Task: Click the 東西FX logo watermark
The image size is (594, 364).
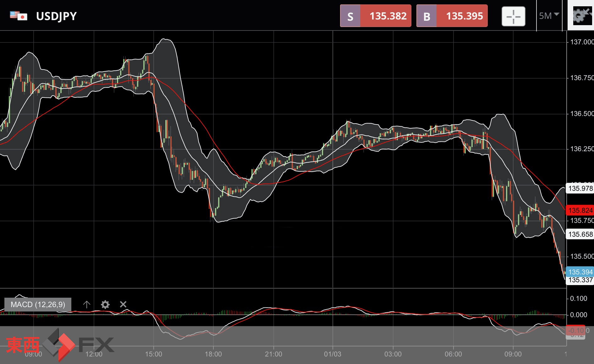Action: coord(60,345)
